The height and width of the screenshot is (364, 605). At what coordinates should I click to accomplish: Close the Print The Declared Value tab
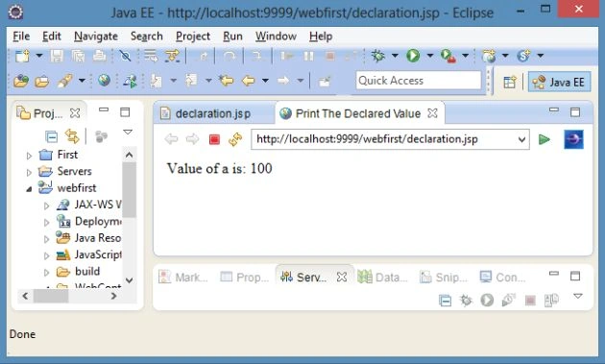(x=433, y=113)
